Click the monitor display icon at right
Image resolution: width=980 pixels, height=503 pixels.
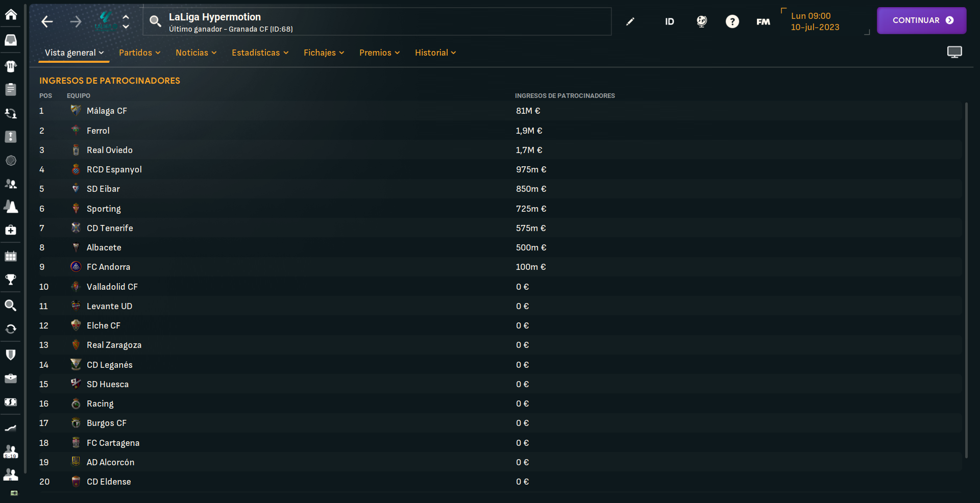954,52
